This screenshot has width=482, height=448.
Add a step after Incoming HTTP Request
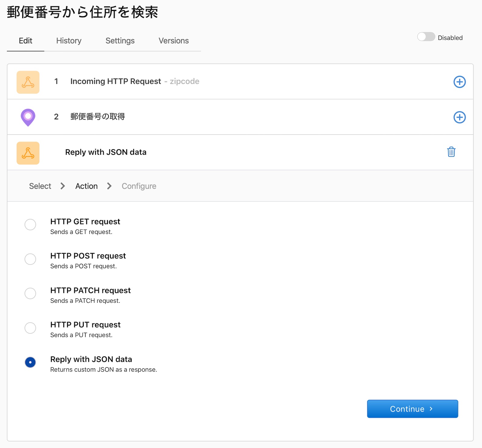coord(459,82)
